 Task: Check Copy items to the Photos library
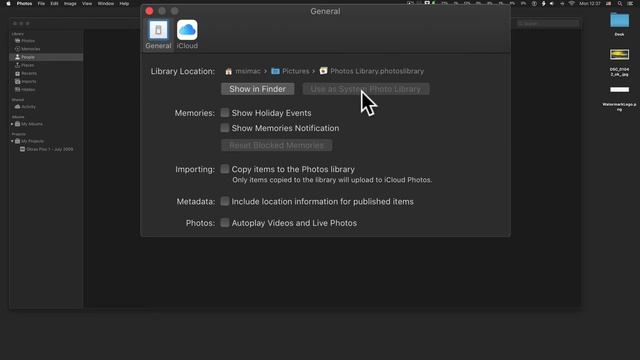pyautogui.click(x=224, y=169)
